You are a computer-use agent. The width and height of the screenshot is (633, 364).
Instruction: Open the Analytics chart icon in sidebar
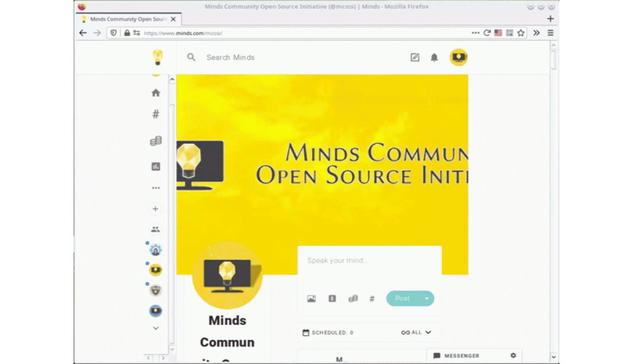tap(156, 166)
